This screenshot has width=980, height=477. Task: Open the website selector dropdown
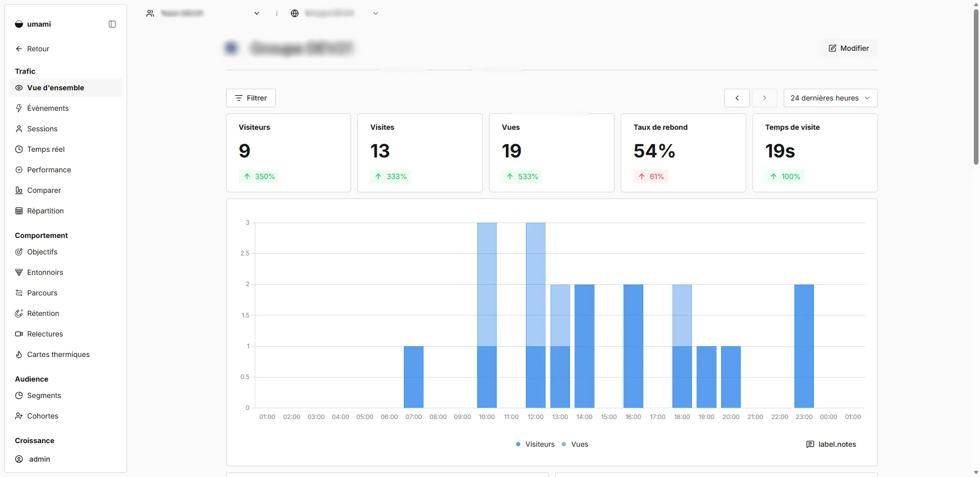pyautogui.click(x=335, y=13)
